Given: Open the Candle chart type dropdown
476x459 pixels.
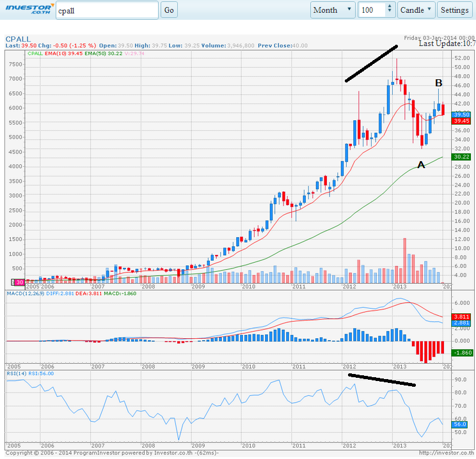Looking at the screenshot, I should pos(416,10).
